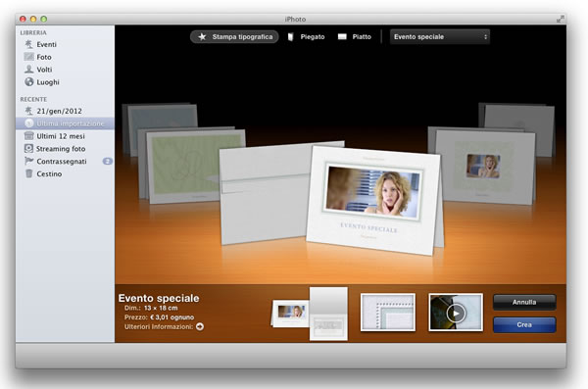Screen dimensions: 588x389
Task: Select the Foto library icon
Action: pyautogui.click(x=28, y=57)
